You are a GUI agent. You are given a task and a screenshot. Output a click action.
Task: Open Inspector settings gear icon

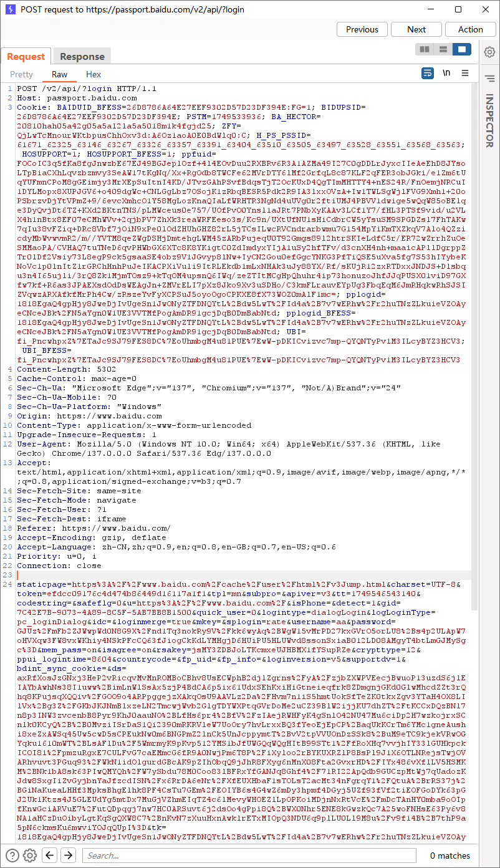[x=490, y=52]
